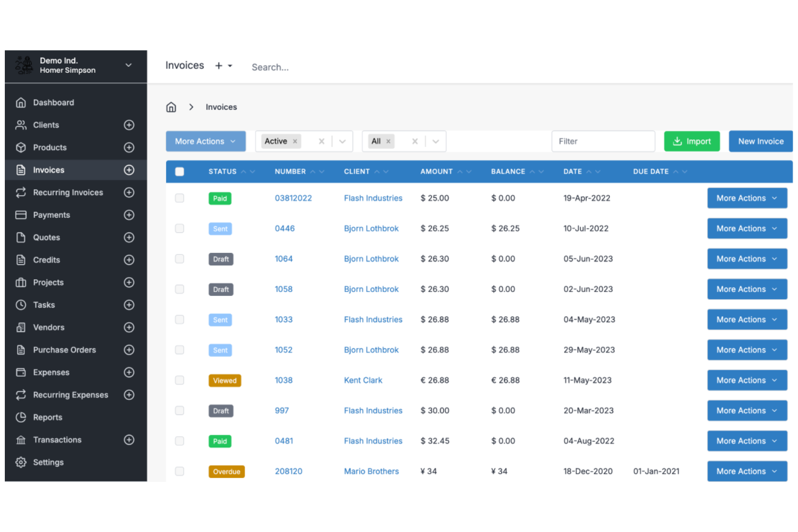The image size is (798, 532).
Task: Open Settings via the gear icon
Action: coord(20,462)
